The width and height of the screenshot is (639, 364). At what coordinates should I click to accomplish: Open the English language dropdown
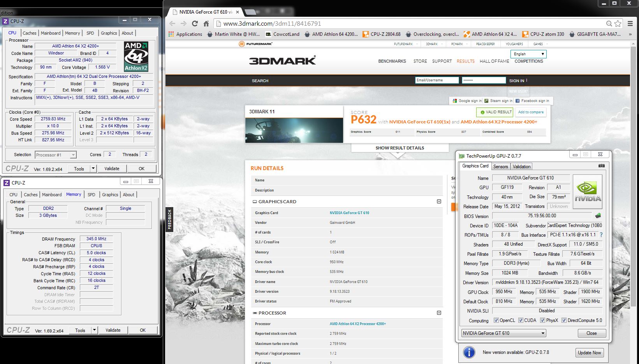point(528,54)
